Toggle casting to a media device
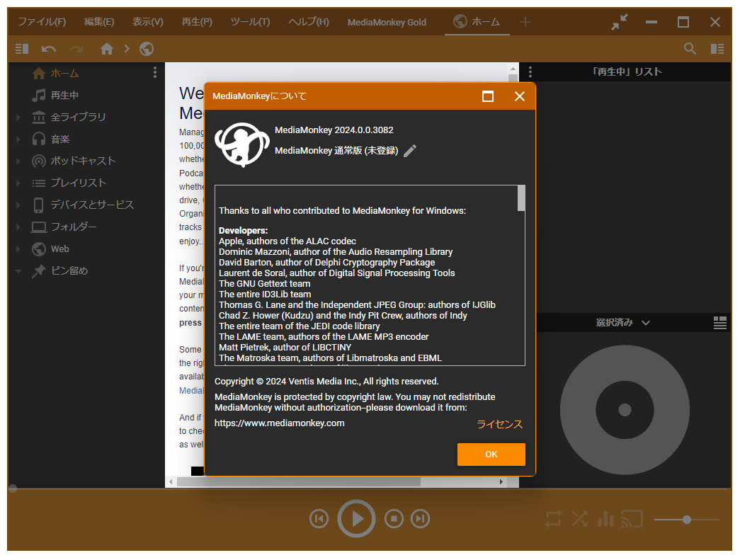Image resolution: width=740 pixels, height=560 pixels. click(632, 518)
